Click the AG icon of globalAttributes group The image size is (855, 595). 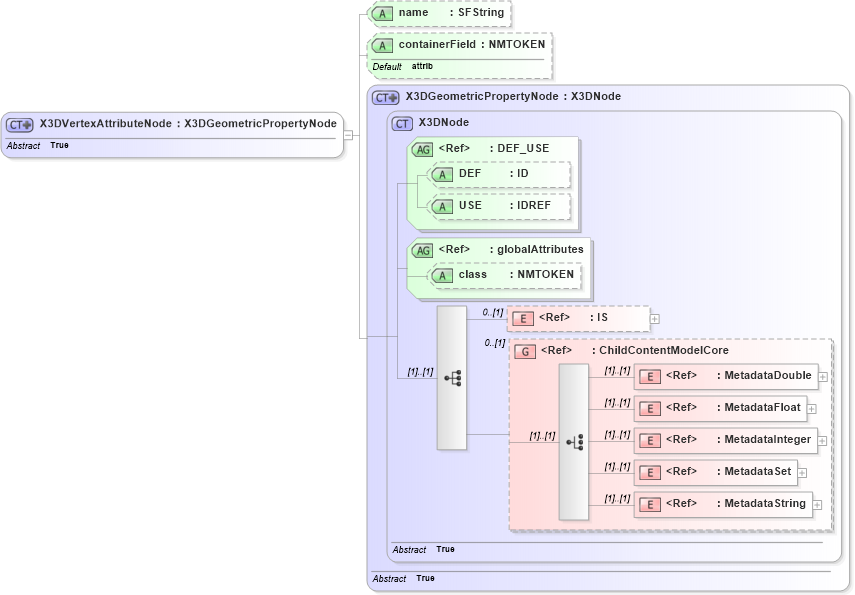click(423, 251)
